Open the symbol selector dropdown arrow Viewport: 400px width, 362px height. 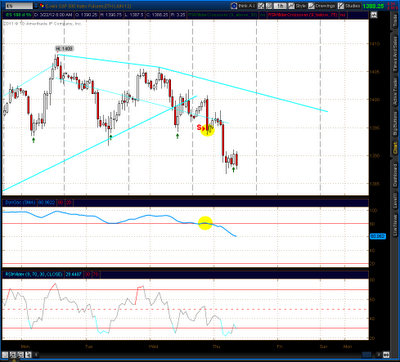(x=36, y=6)
